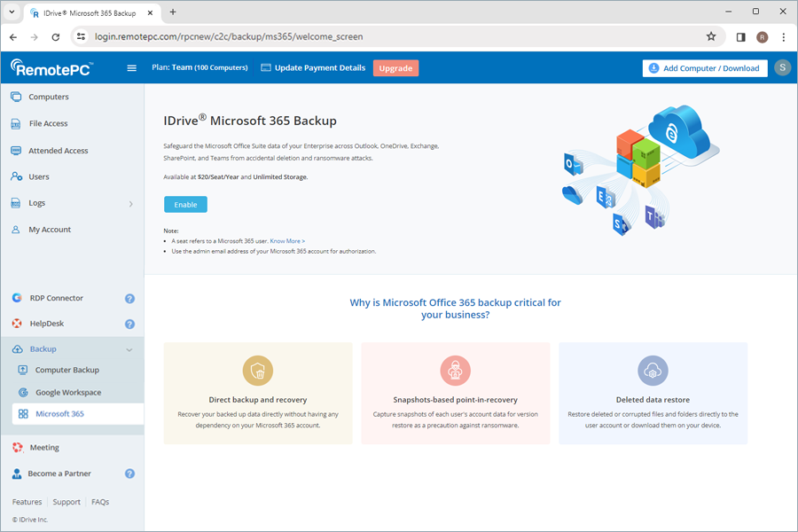Open help for HelpDesk
Viewport: 798px width, 532px height.
(x=129, y=324)
